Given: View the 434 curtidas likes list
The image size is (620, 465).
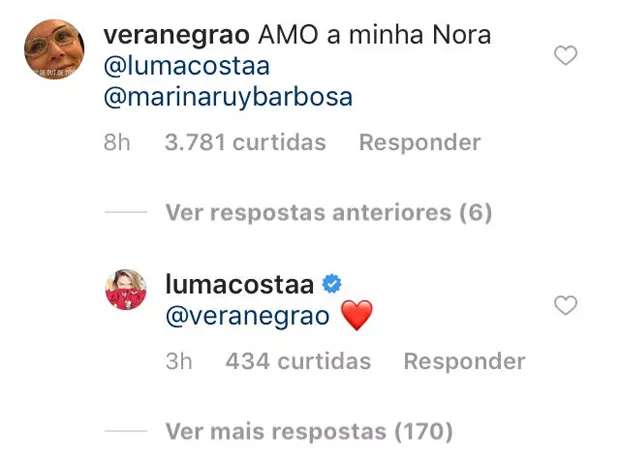Looking at the screenshot, I should pyautogui.click(x=298, y=361).
